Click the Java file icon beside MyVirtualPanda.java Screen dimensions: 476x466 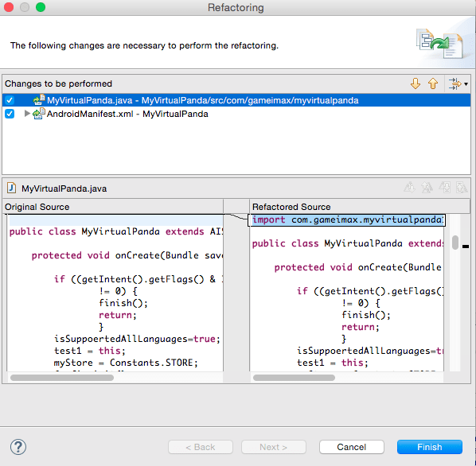(11, 188)
